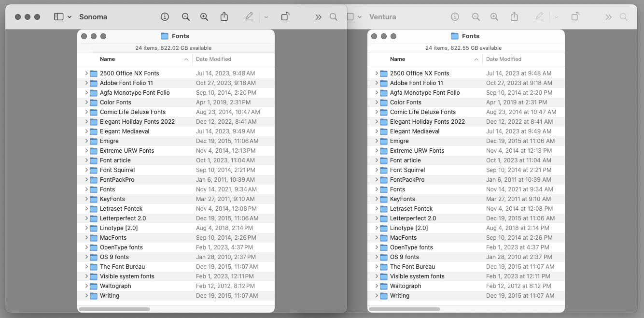Image resolution: width=644 pixels, height=318 pixels.
Task: Open sidebar view menu chevron in Sonoma window
Action: point(70,17)
